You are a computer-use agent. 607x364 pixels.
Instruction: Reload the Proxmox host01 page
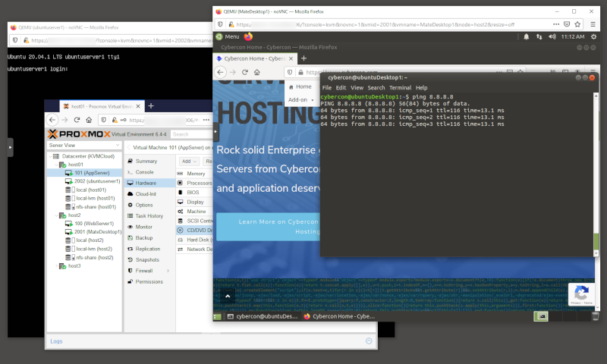pyautogui.click(x=77, y=120)
